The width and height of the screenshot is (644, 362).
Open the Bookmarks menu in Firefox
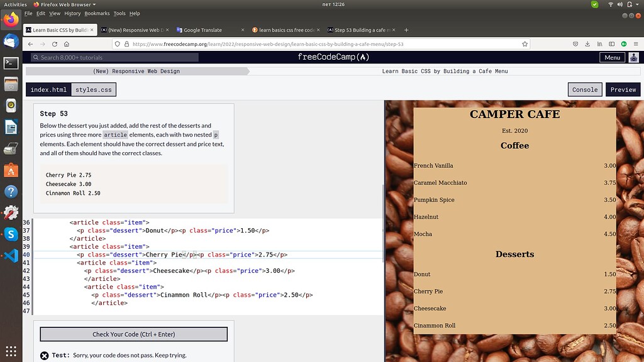pyautogui.click(x=96, y=13)
